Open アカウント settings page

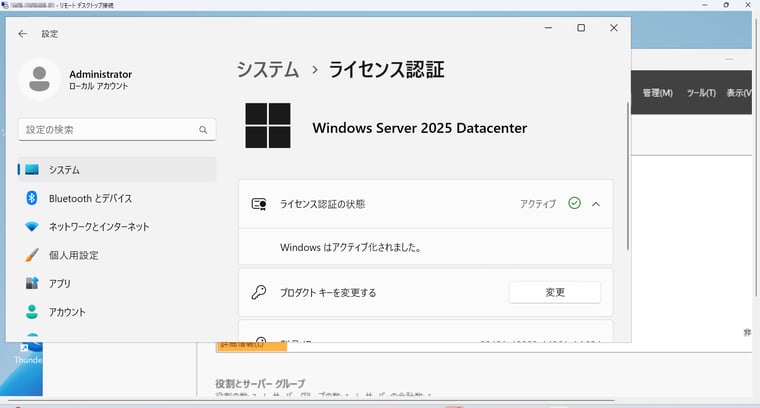click(117, 312)
